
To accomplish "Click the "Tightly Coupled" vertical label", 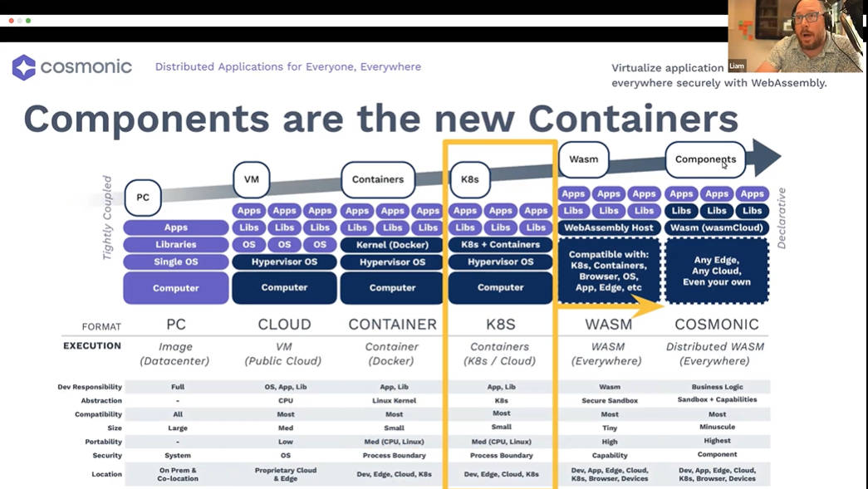I will pyautogui.click(x=107, y=218).
